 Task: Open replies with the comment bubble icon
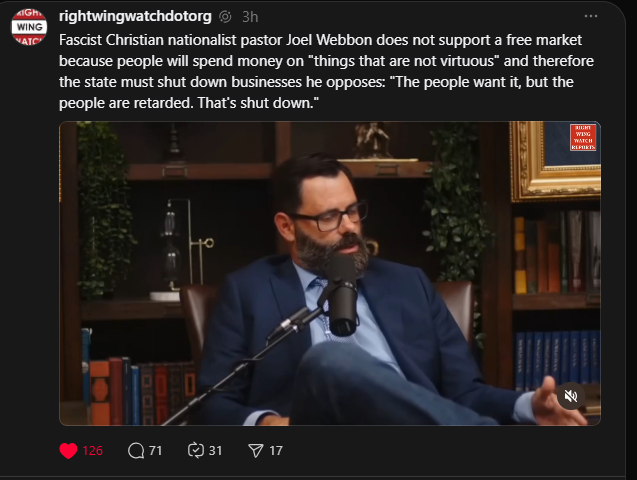click(136, 451)
